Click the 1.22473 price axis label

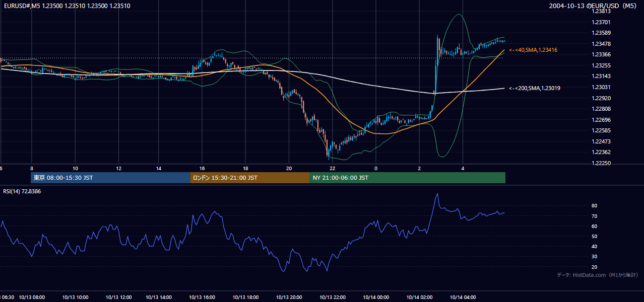tap(601, 141)
